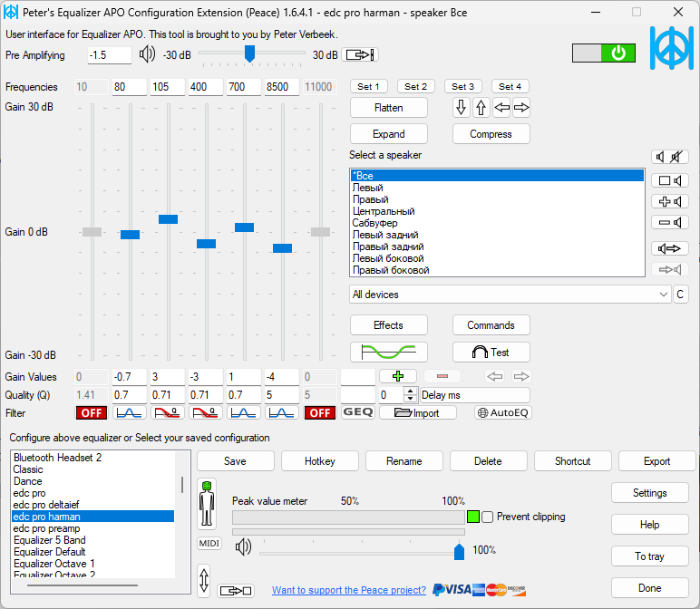
Task: Change the 400 Hz band filter type icon
Action: 205,412
